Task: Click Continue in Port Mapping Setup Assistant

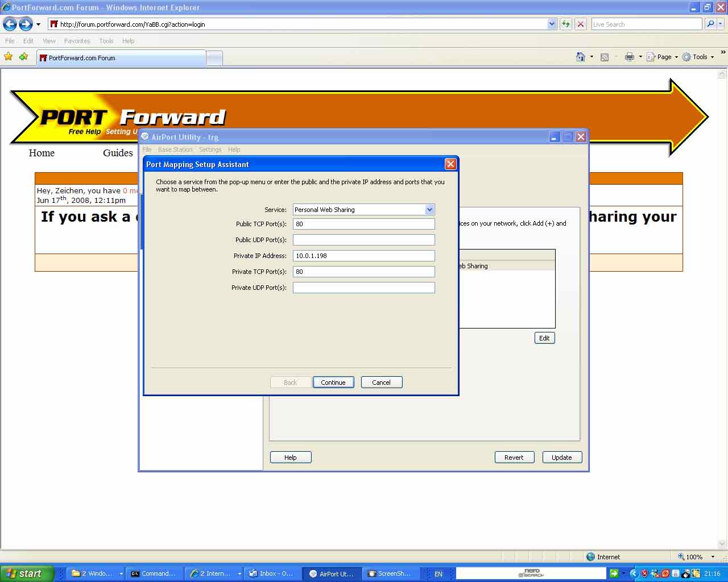Action: [x=333, y=383]
